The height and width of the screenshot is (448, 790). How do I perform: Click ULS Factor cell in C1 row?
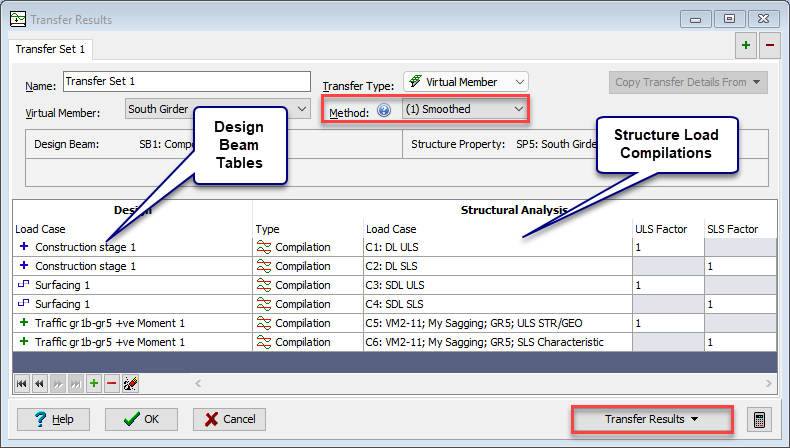pyautogui.click(x=668, y=247)
